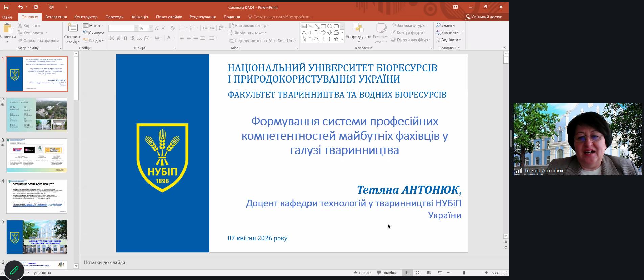
Task: Click the Спільний доступ share button
Action: click(x=484, y=17)
